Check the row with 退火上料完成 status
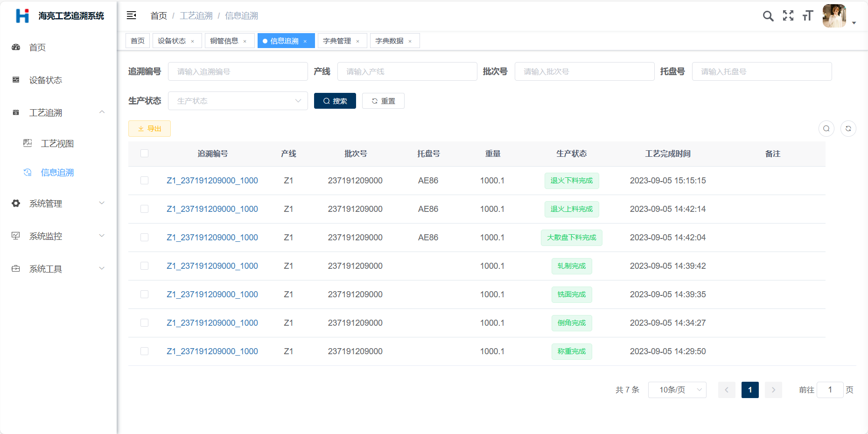This screenshot has height=434, width=868. [145, 209]
